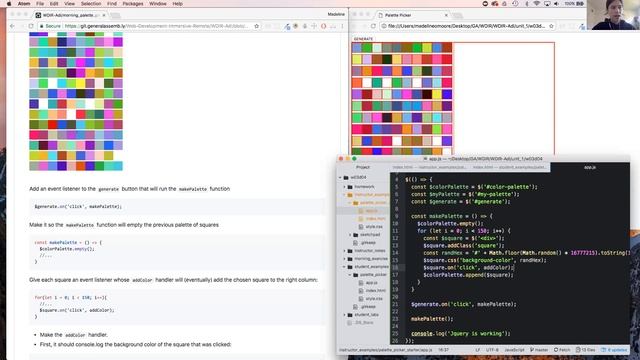Click the file:// address bar in Palette Picker window

467,26
